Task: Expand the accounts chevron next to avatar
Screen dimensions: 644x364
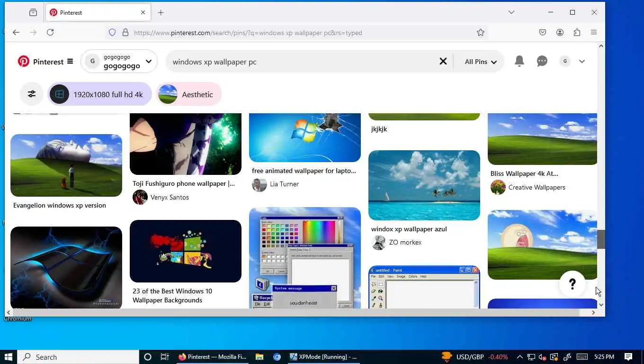Action: click(582, 61)
